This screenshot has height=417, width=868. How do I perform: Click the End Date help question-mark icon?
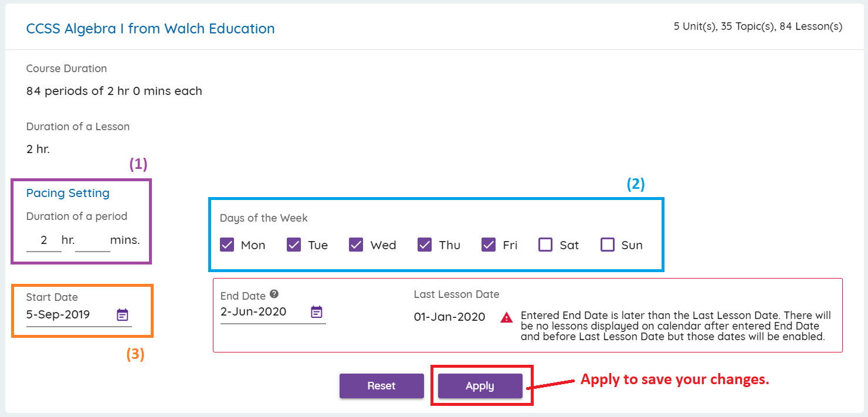click(274, 295)
